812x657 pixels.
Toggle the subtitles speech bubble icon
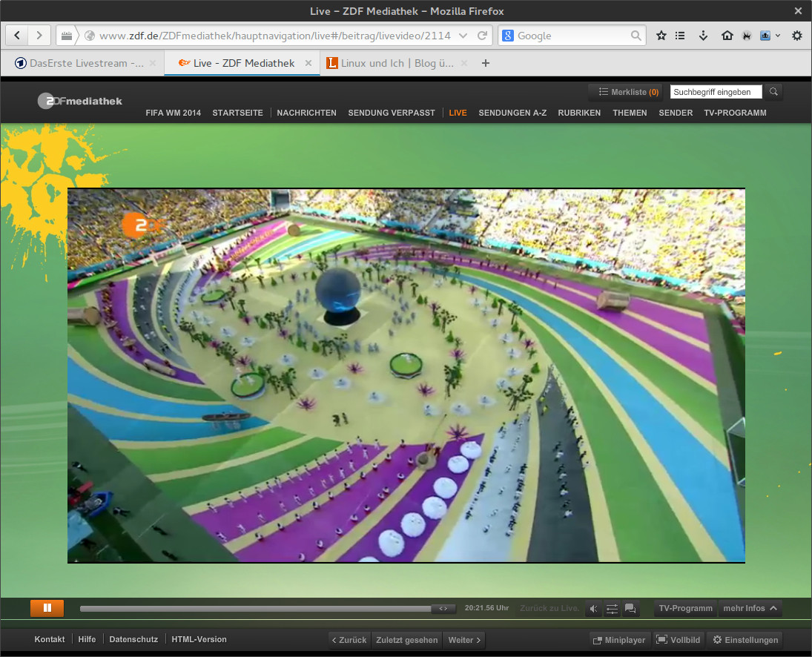coord(630,609)
